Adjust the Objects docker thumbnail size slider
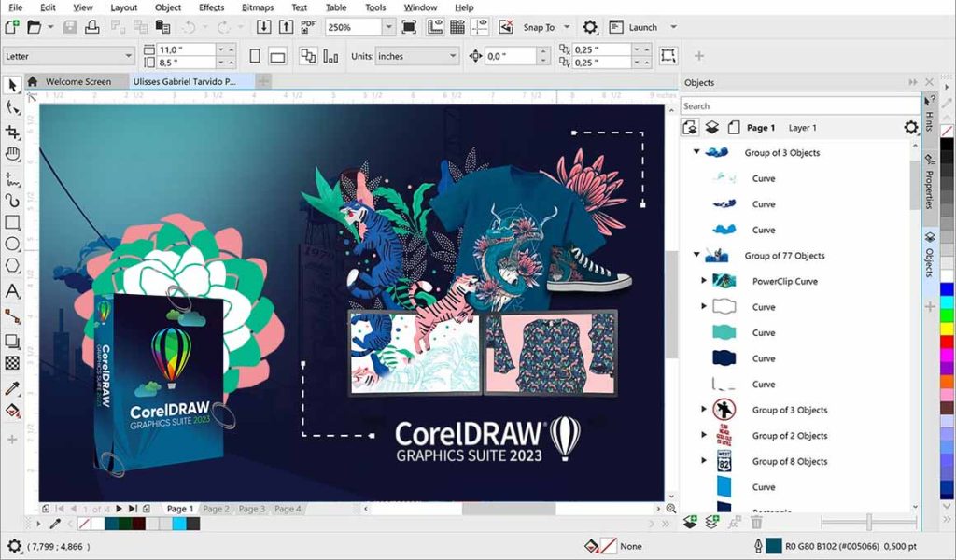This screenshot has width=956, height=560. 869,522
